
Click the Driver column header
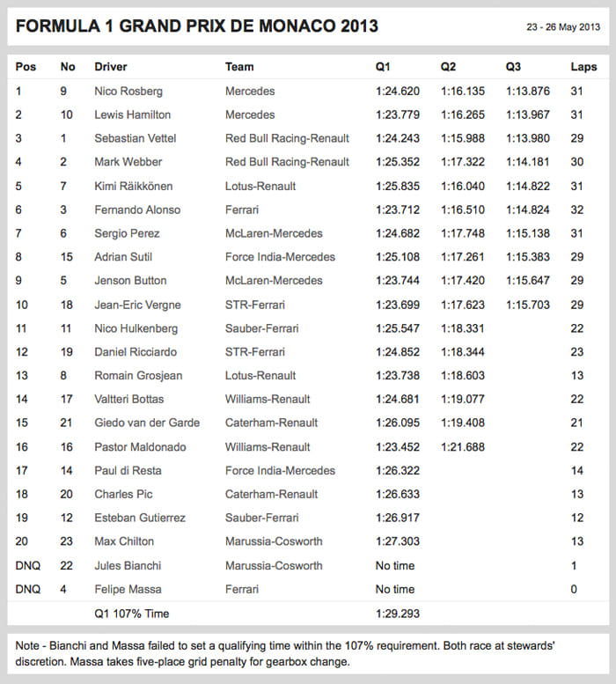111,67
